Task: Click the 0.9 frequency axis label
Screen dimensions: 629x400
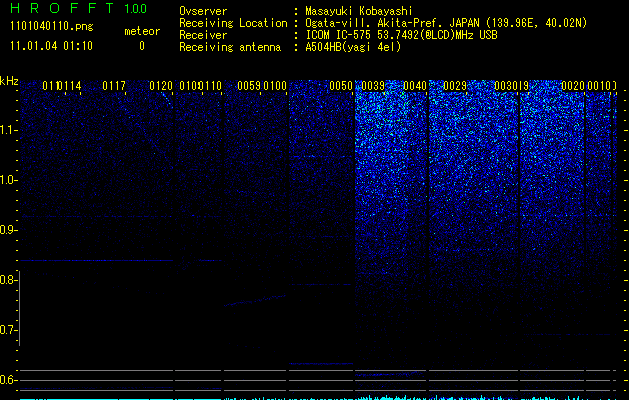Action: pyautogui.click(x=7, y=230)
